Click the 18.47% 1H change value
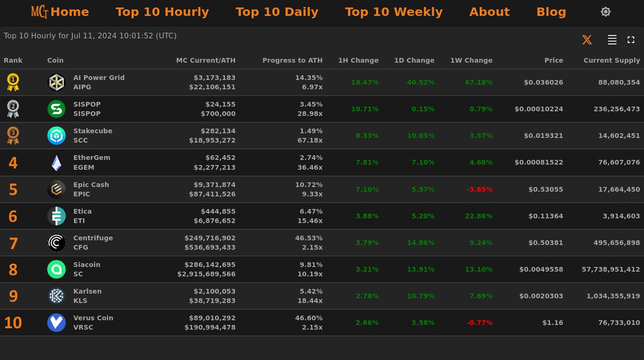 [x=365, y=82]
